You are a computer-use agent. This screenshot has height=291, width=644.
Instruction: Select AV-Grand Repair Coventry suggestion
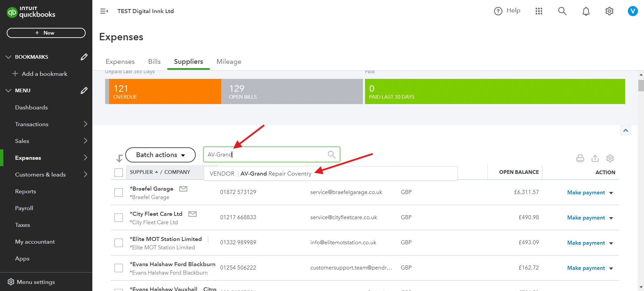[x=330, y=174]
